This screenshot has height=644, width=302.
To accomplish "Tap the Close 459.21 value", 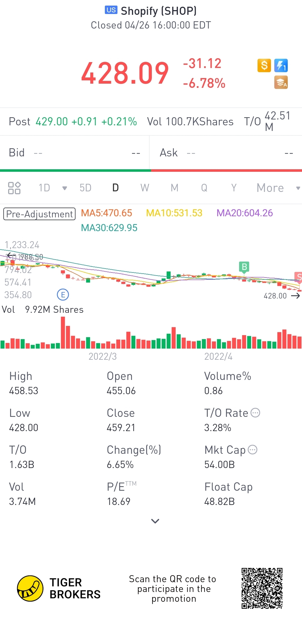I will click(121, 427).
